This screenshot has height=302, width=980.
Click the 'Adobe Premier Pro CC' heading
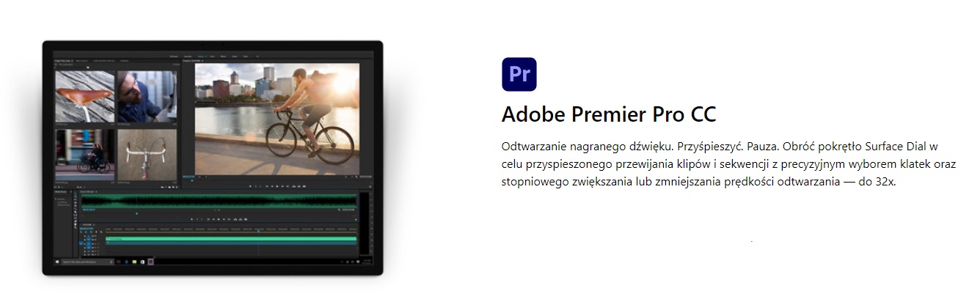pyautogui.click(x=609, y=115)
